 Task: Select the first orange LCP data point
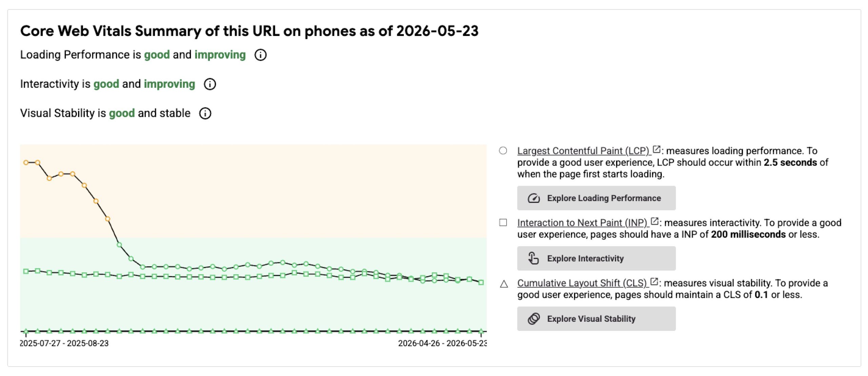[x=26, y=163]
